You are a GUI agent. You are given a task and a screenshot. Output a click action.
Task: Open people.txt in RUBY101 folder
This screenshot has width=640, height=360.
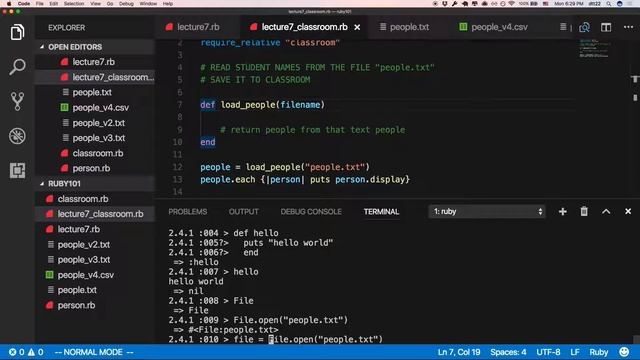(x=95, y=290)
